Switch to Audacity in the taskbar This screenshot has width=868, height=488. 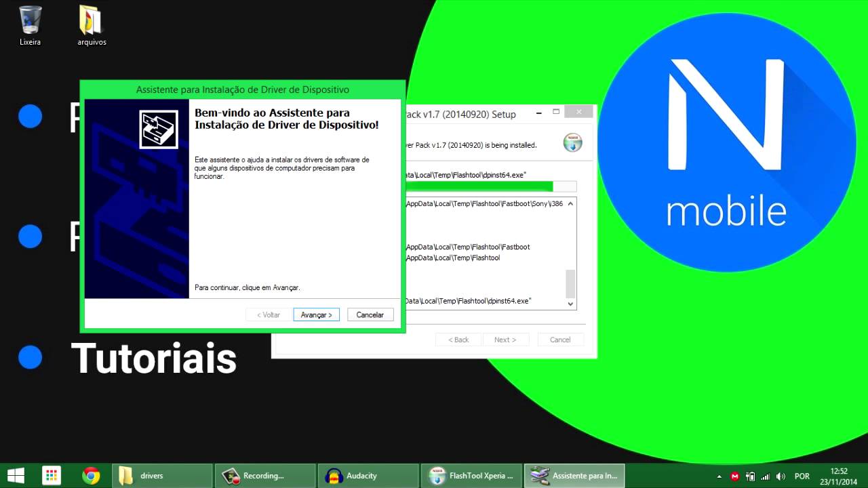(368, 476)
